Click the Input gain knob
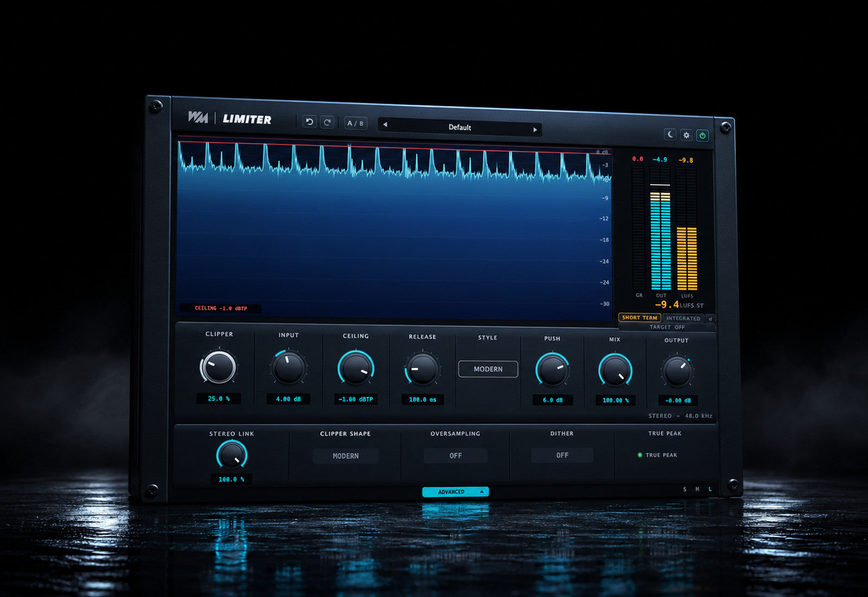Screen dimensions: 868x597 pyautogui.click(x=288, y=368)
